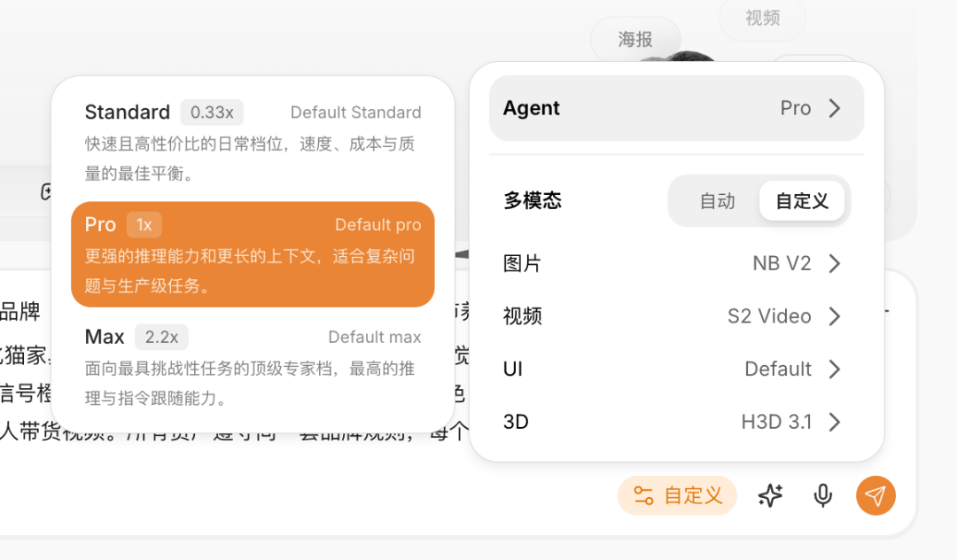Click the sparkle enhance prompt icon
Screen dimensions: 957x560
[x=770, y=495]
